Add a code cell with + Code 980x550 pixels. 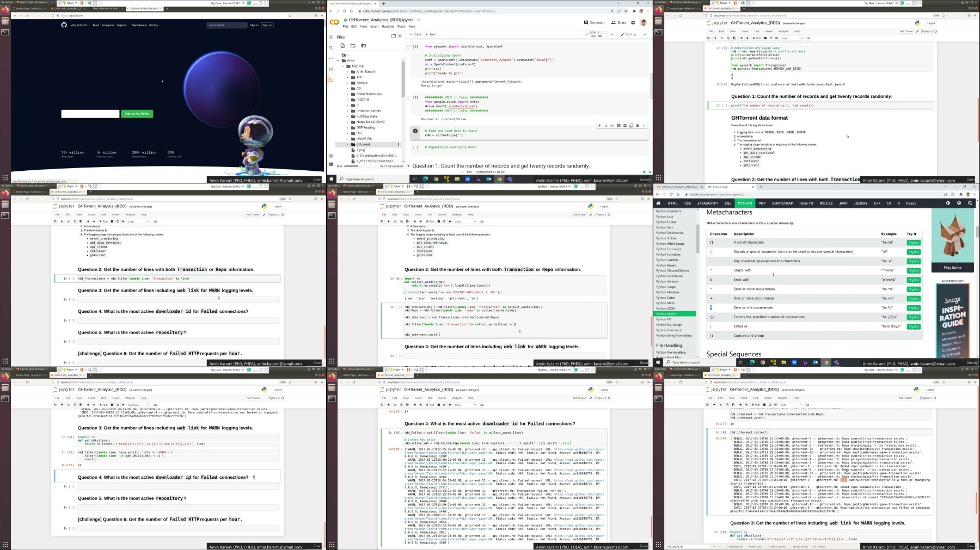click(416, 34)
